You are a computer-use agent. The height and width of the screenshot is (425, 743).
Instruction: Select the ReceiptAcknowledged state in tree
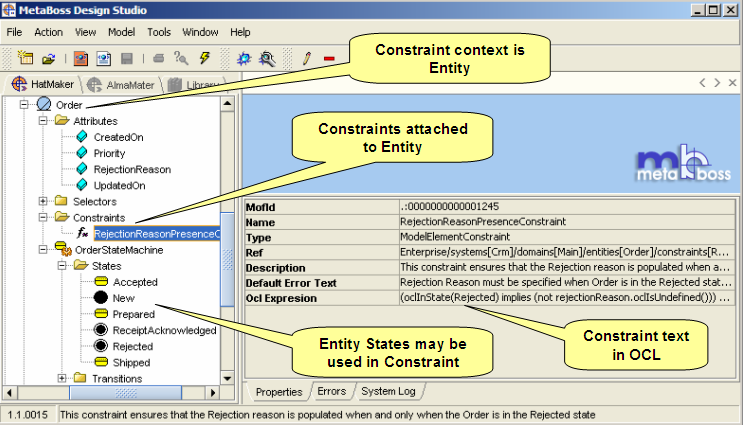(164, 330)
